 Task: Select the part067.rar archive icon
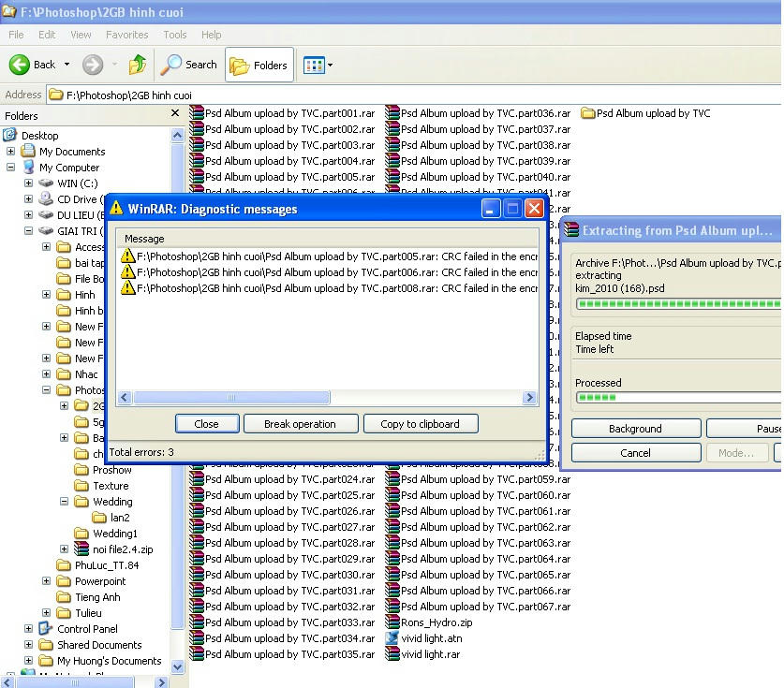[392, 606]
